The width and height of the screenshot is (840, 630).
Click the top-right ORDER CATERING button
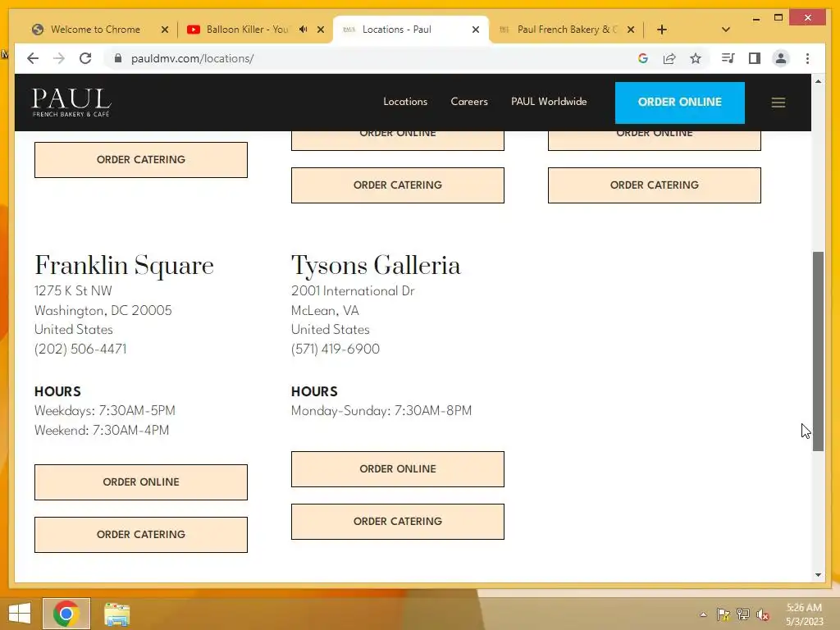[x=654, y=185]
